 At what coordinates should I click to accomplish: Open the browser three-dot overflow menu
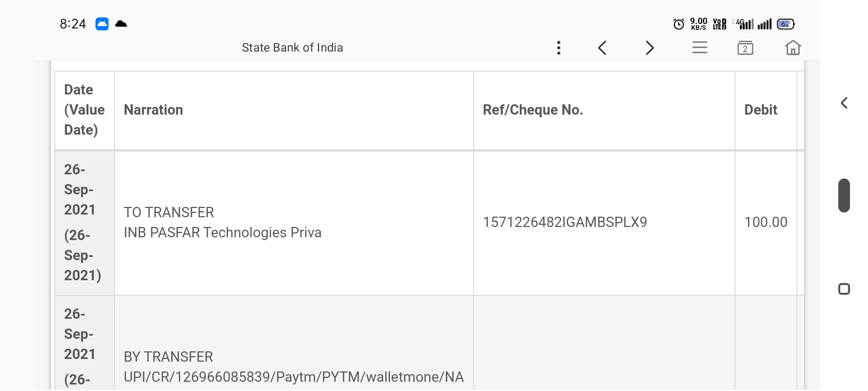(558, 48)
